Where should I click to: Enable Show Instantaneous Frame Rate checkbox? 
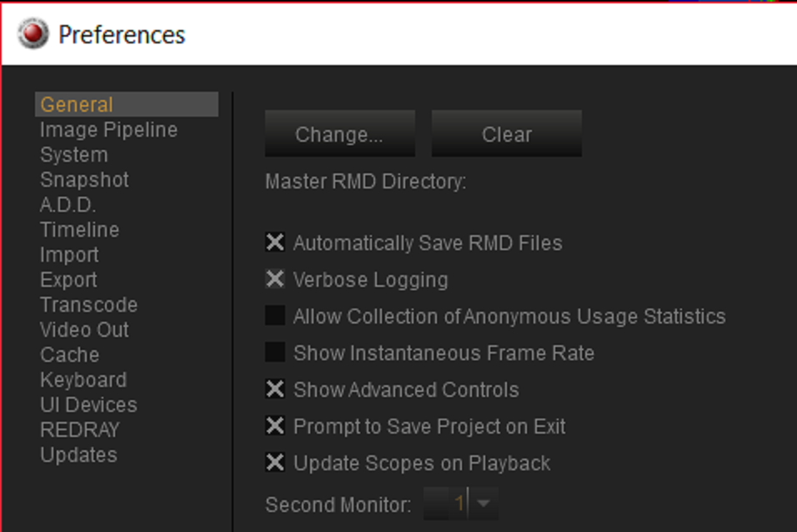point(275,352)
